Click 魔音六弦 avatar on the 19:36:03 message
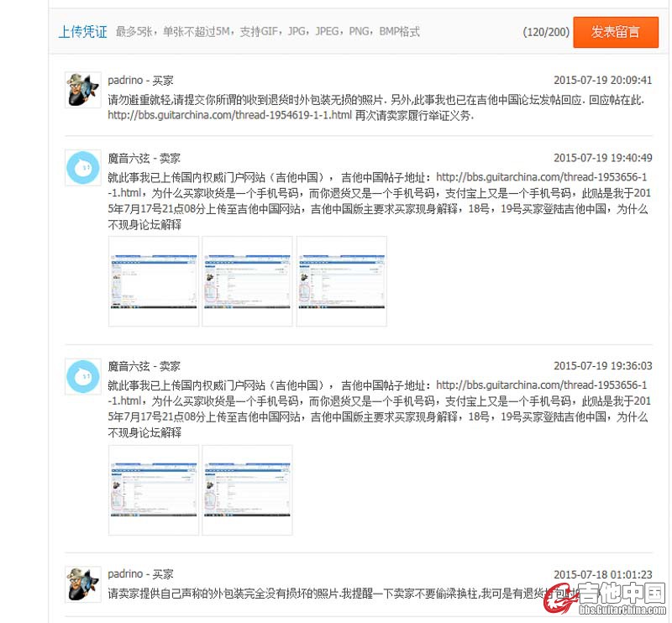The image size is (672, 623). [x=83, y=376]
